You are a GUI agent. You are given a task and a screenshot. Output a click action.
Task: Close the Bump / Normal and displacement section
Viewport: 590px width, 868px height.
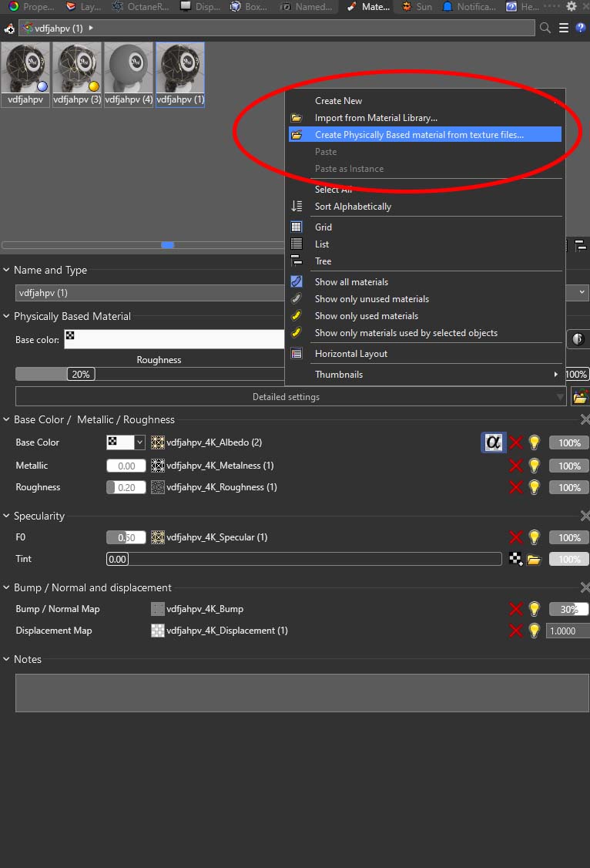tap(585, 587)
